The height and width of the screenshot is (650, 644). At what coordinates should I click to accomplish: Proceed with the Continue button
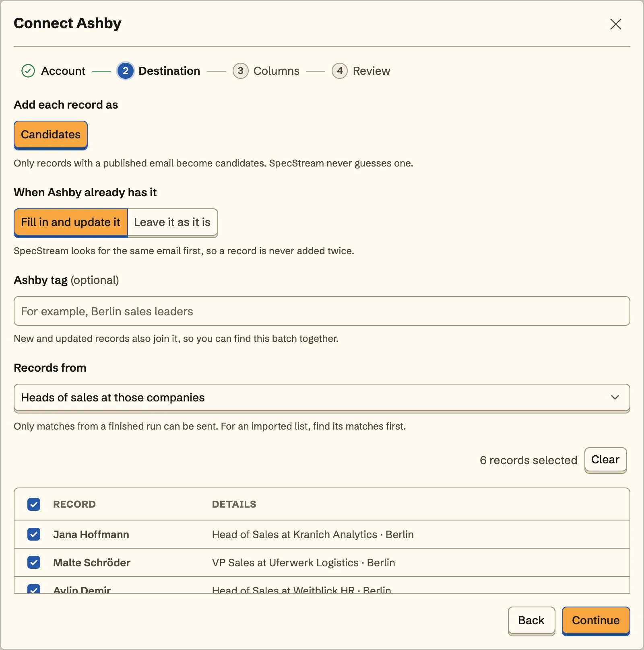tap(596, 621)
